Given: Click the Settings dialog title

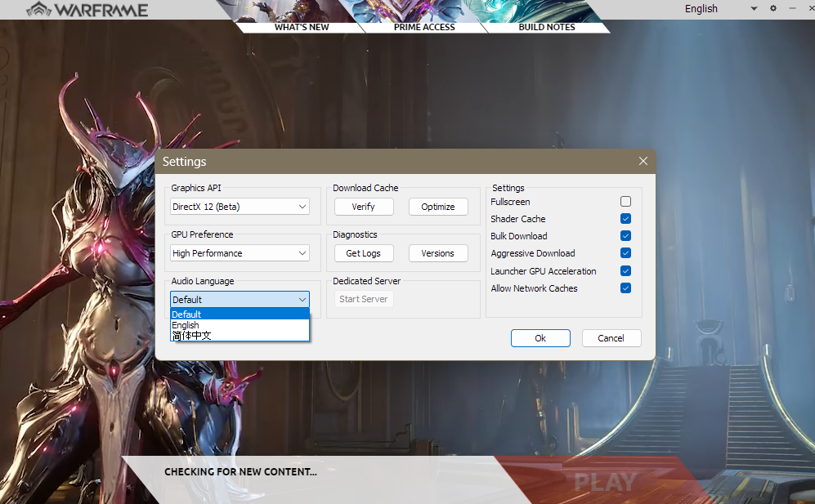Looking at the screenshot, I should [x=184, y=162].
